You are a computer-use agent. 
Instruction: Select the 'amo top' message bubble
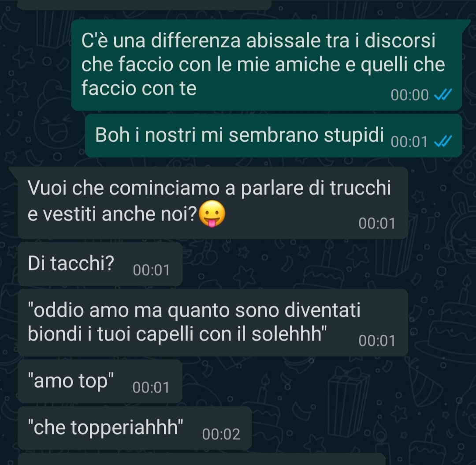[x=100, y=381]
